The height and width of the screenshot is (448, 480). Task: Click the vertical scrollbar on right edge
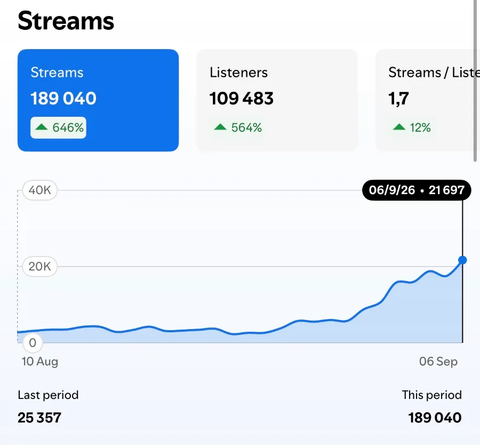[x=475, y=81]
